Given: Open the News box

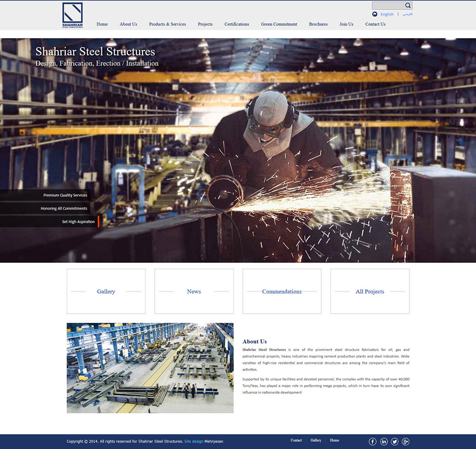Looking at the screenshot, I should pos(194,291).
